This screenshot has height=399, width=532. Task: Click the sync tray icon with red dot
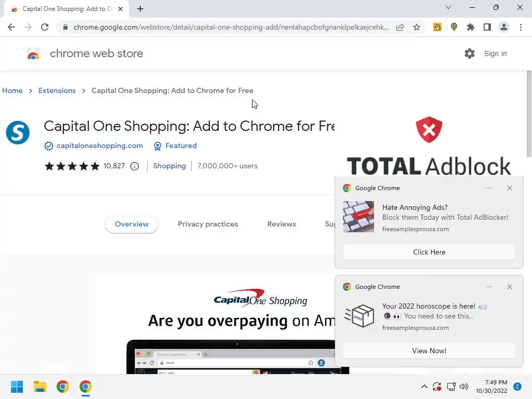[x=437, y=387]
